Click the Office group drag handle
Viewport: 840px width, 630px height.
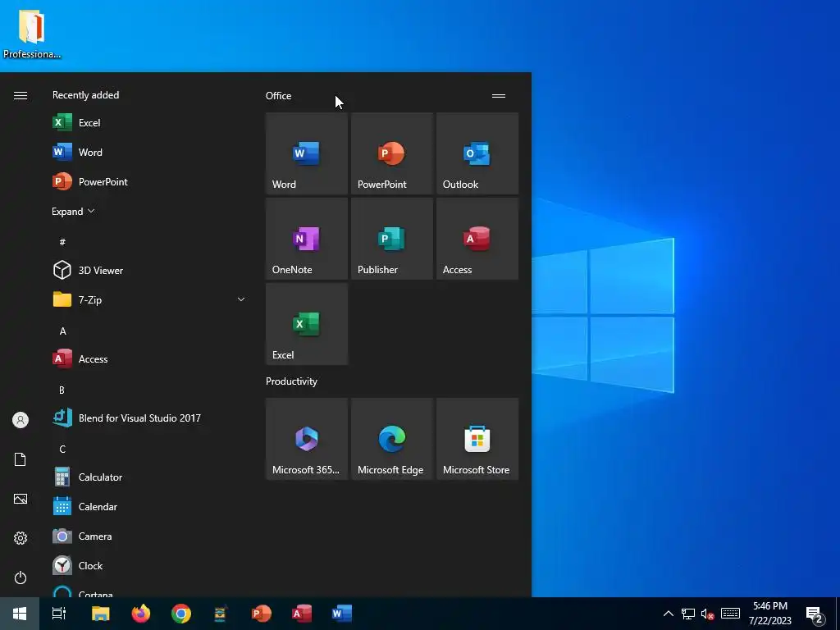[x=499, y=96]
